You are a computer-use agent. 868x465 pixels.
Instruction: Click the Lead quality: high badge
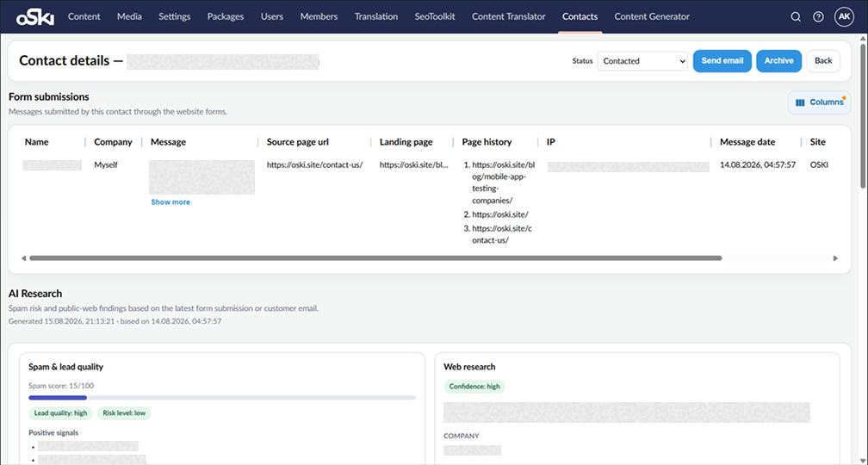coord(61,413)
